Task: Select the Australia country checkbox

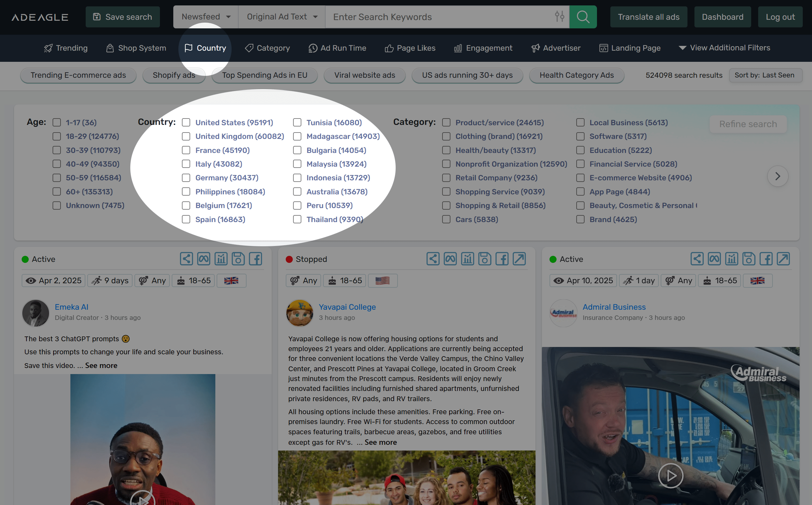Action: pyautogui.click(x=297, y=192)
